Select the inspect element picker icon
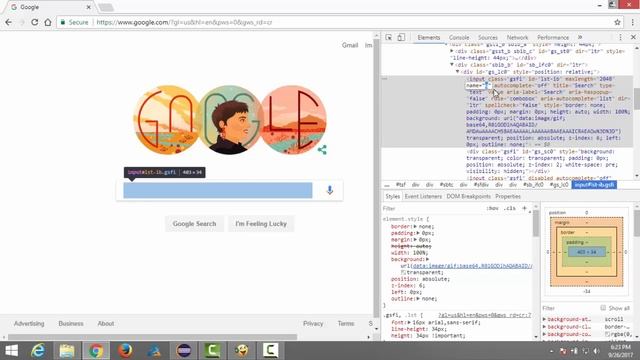This screenshot has height=360, width=640. click(389, 37)
